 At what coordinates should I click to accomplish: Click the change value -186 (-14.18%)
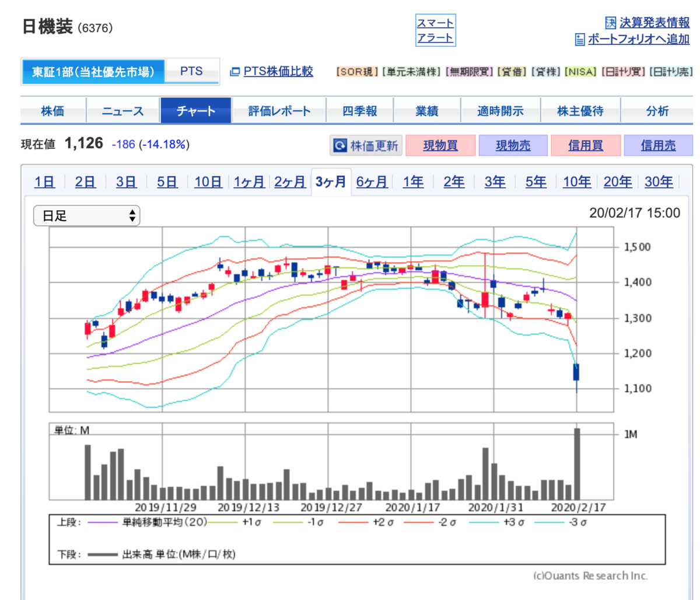(x=150, y=144)
